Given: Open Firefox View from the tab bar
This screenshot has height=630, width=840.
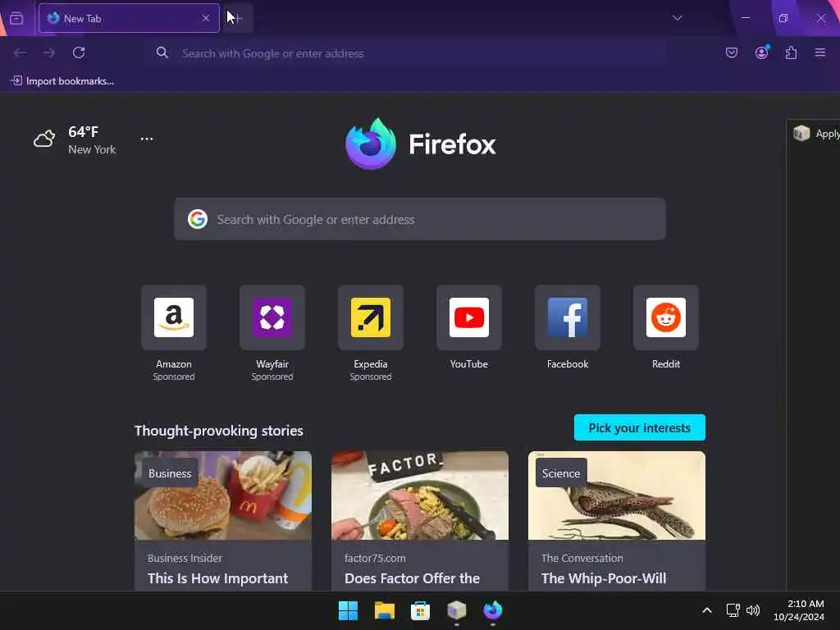Looking at the screenshot, I should tap(16, 18).
